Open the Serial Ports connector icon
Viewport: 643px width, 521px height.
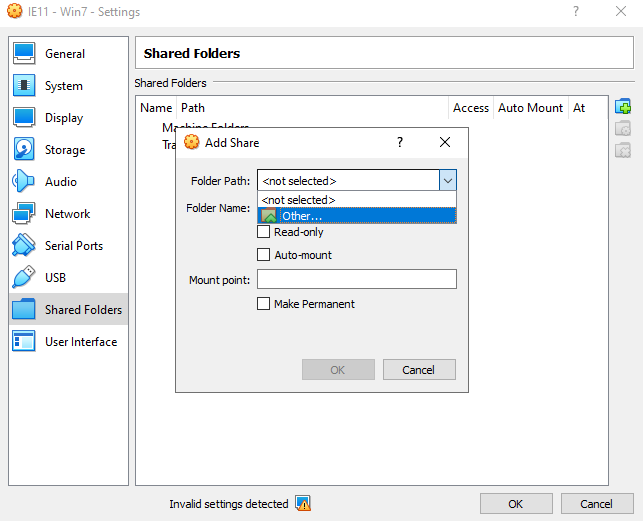(x=24, y=245)
